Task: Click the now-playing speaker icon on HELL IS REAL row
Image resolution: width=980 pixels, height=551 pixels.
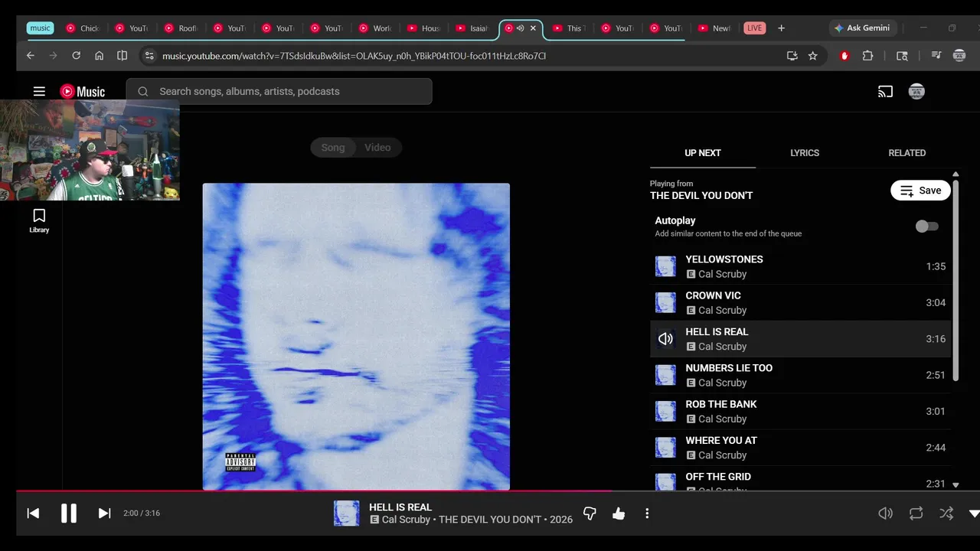Action: (x=665, y=339)
